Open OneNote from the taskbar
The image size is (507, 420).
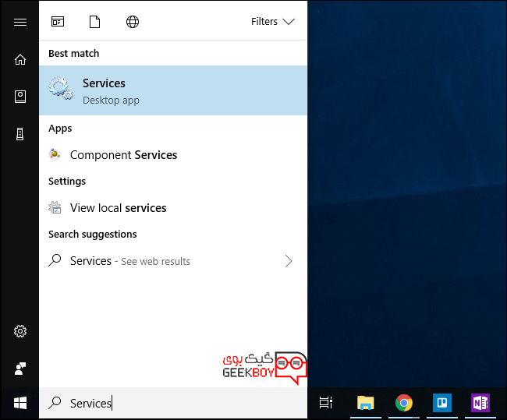480,403
